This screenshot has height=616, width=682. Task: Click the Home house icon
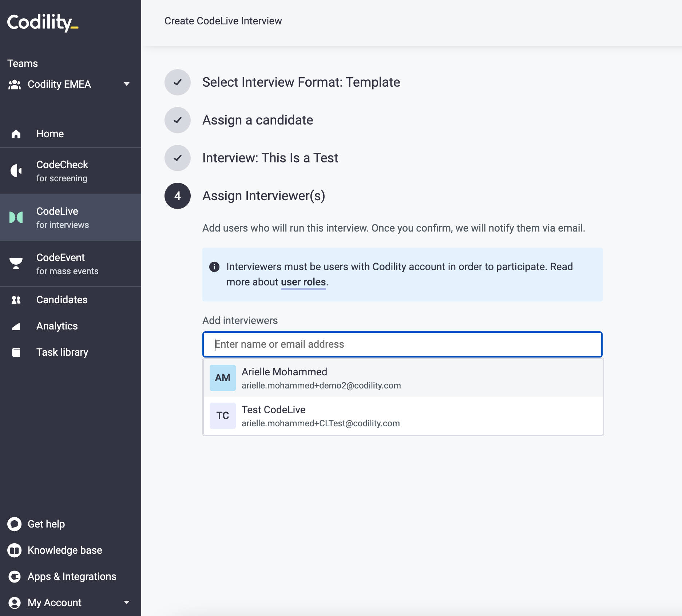pyautogui.click(x=16, y=134)
